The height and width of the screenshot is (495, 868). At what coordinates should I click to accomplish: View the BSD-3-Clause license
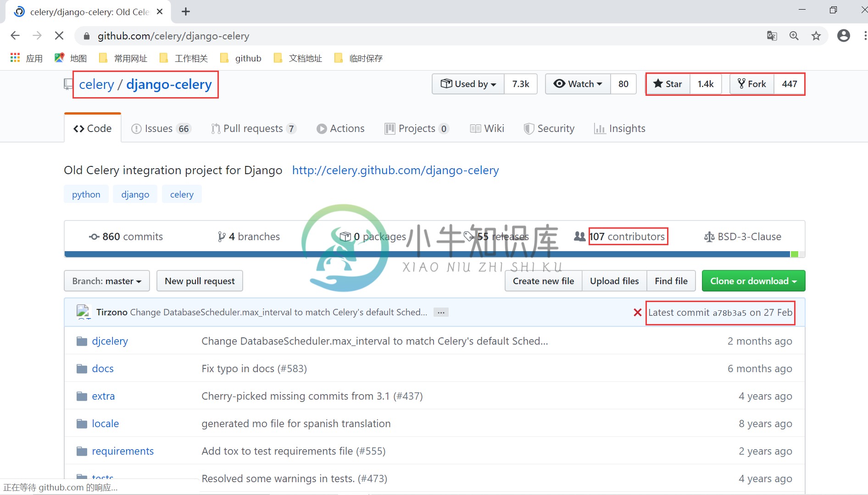point(743,236)
